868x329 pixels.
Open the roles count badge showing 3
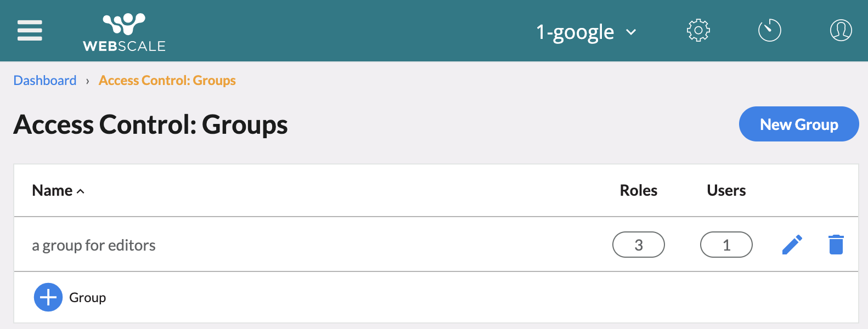click(638, 245)
